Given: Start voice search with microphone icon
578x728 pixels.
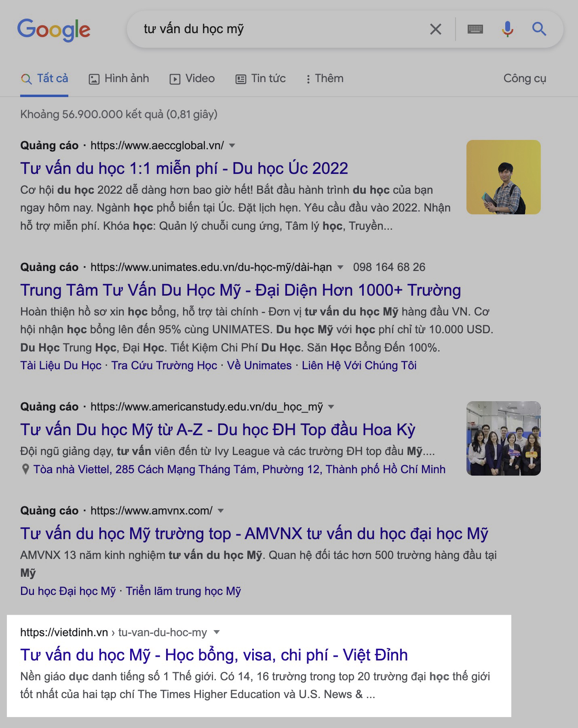Looking at the screenshot, I should point(507,29).
